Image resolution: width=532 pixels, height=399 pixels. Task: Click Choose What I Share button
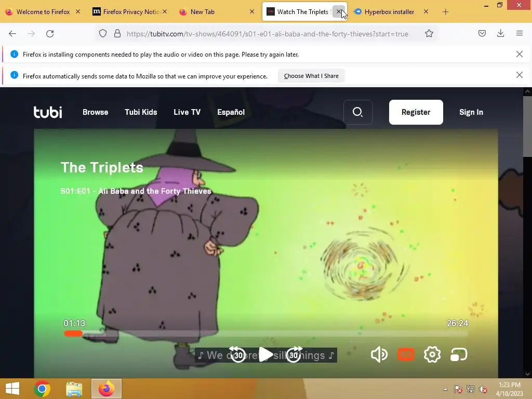(x=311, y=76)
